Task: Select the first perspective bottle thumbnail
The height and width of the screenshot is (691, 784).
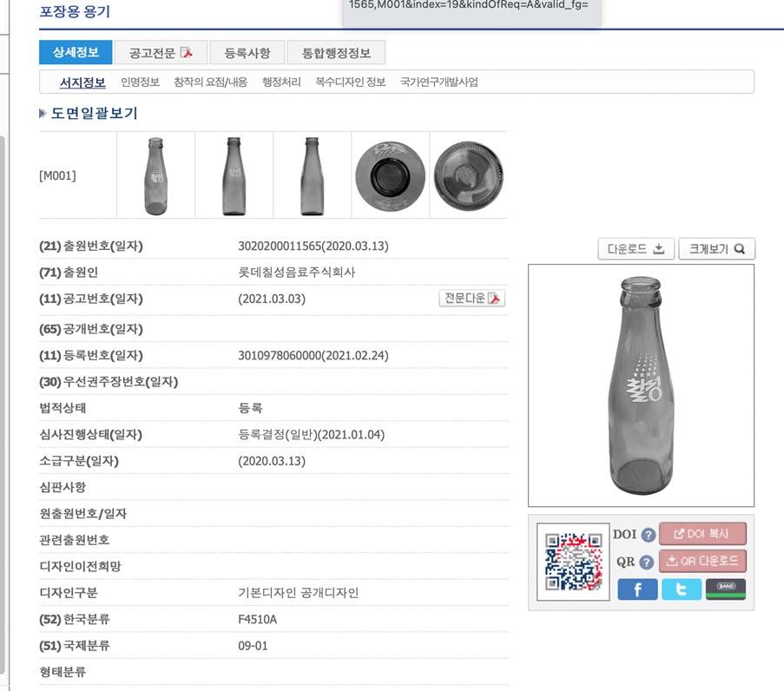Action: [155, 175]
